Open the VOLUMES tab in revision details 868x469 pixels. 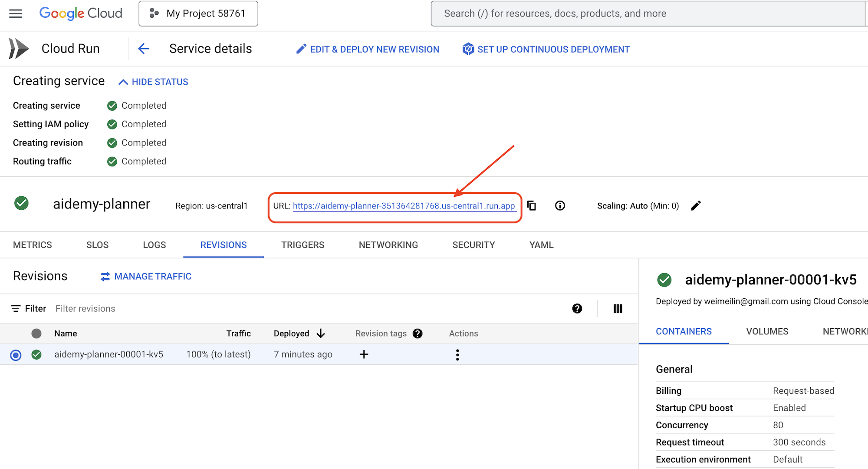(x=766, y=331)
